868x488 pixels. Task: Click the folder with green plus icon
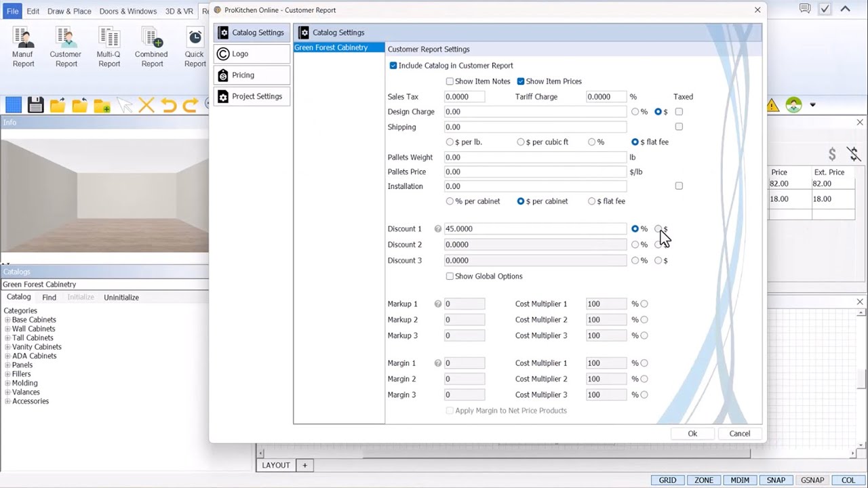[x=102, y=105]
